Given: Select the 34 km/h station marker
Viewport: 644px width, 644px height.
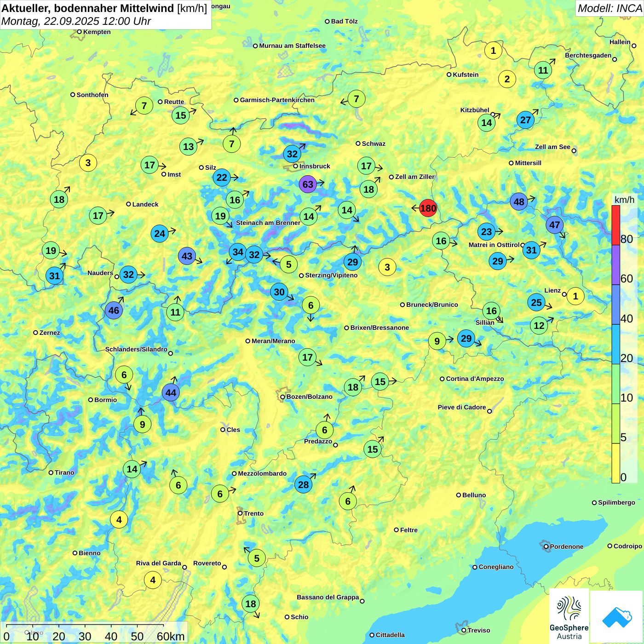Looking at the screenshot, I should (x=238, y=252).
